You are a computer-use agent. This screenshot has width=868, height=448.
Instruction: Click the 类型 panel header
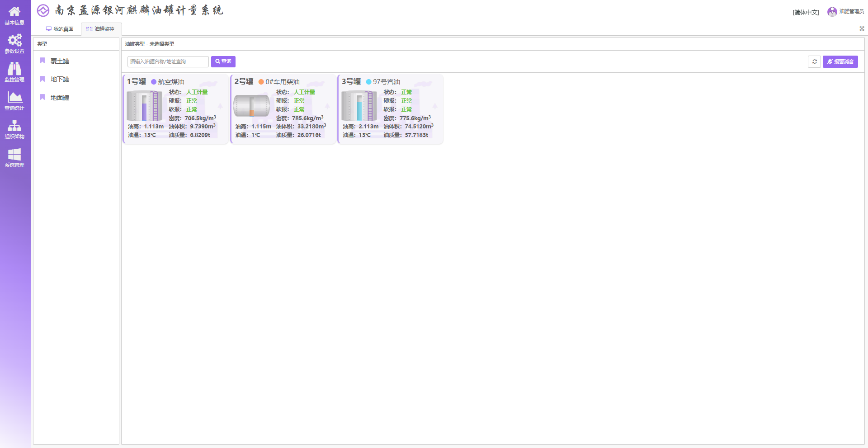pyautogui.click(x=42, y=44)
